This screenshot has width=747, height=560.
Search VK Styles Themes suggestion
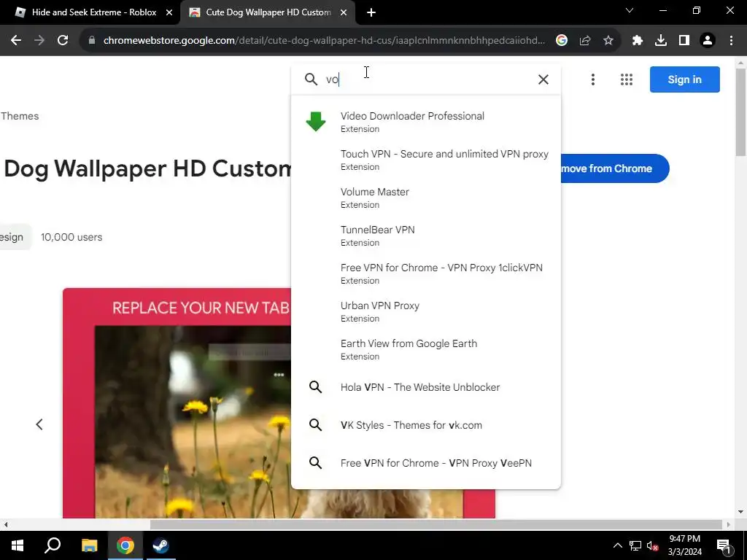tap(426, 425)
